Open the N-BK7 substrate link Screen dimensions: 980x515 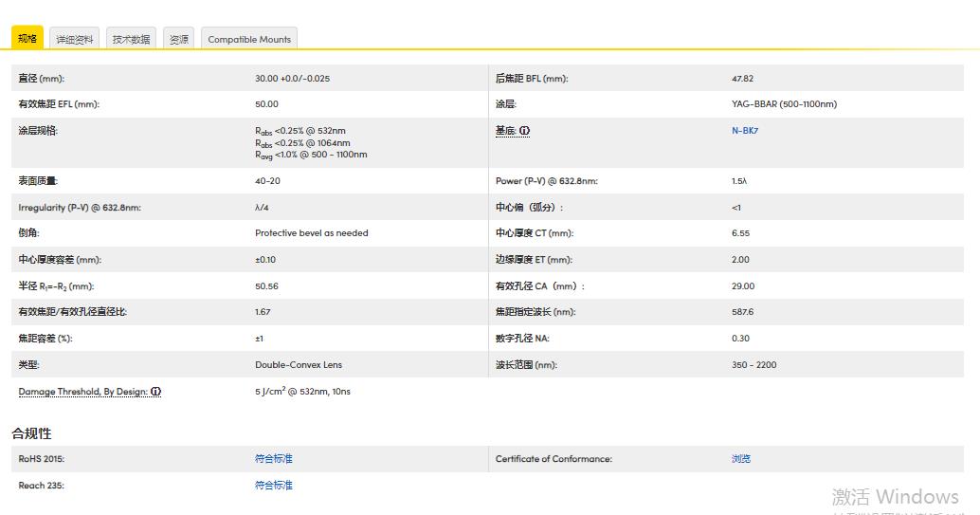[745, 131]
